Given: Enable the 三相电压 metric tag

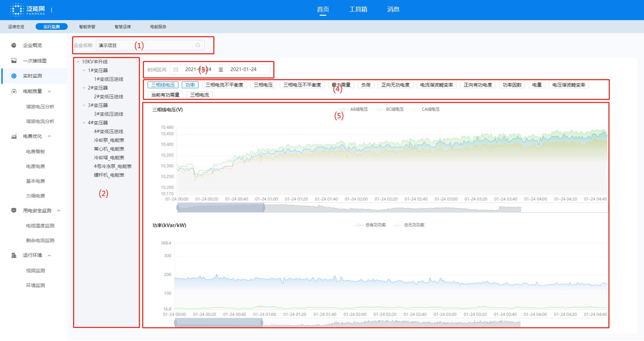Looking at the screenshot, I should click(263, 85).
